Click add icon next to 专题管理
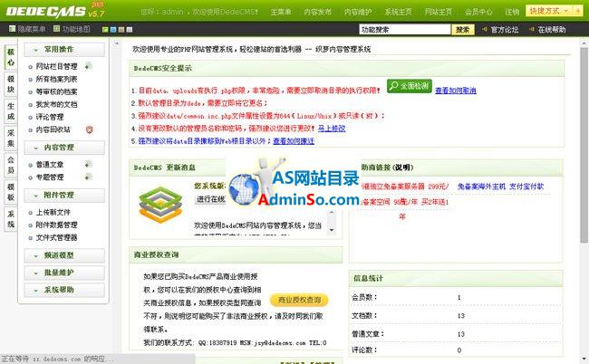 88,177
